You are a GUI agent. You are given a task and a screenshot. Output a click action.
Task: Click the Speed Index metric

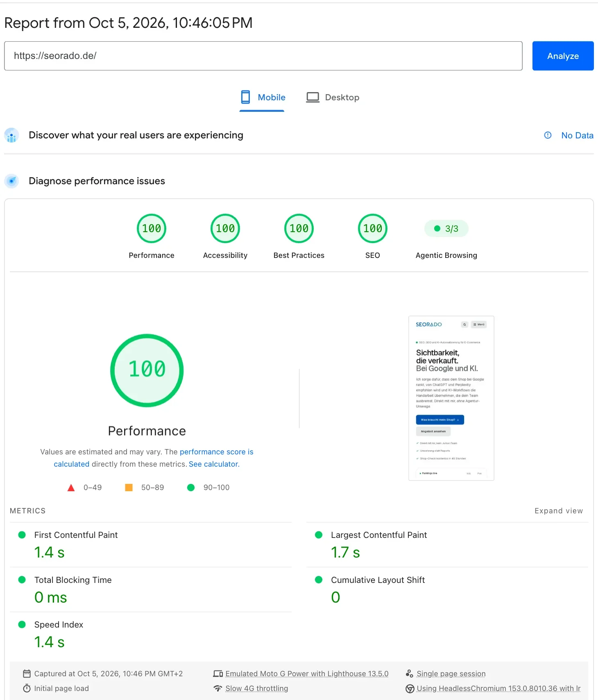coord(151,635)
